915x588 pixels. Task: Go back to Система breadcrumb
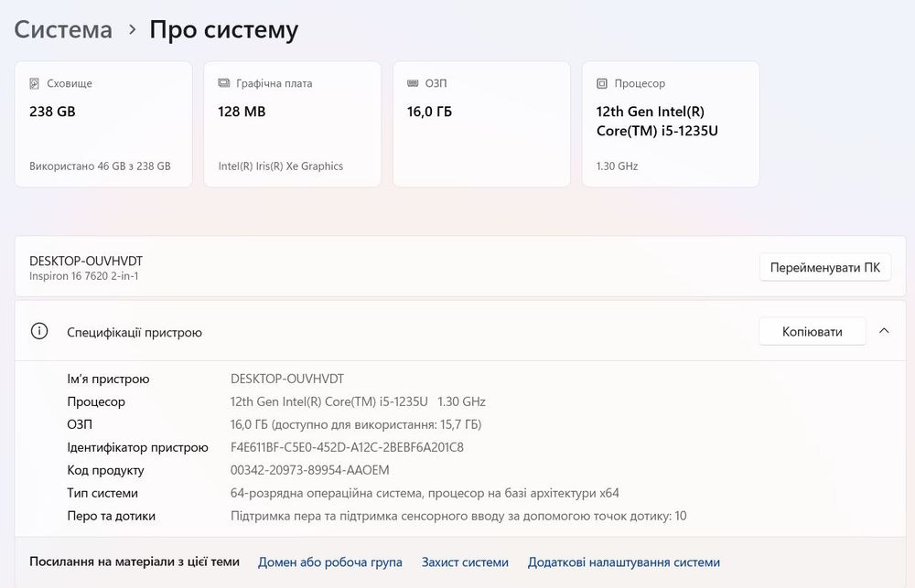(63, 29)
